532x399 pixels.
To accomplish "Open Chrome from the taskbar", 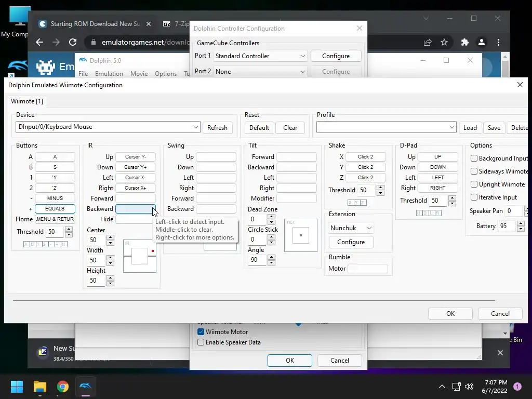I will (x=63, y=387).
